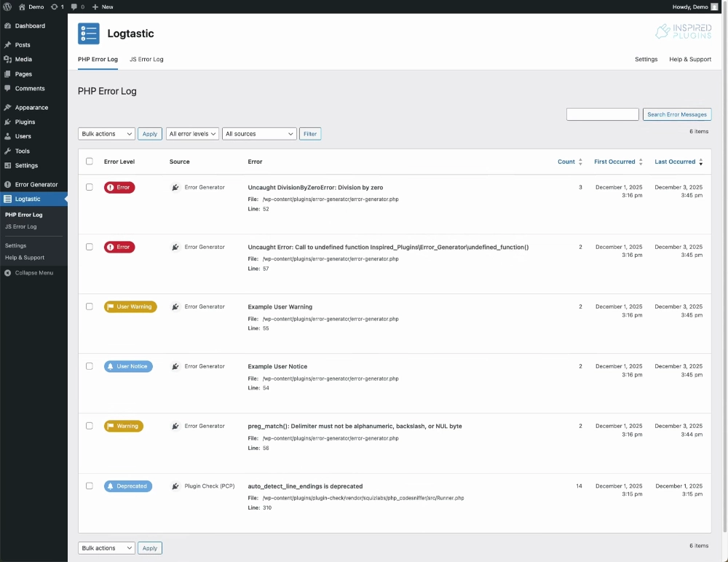The width and height of the screenshot is (728, 562).
Task: Select the auto_detect_line_endings row checkbox
Action: 89,486
